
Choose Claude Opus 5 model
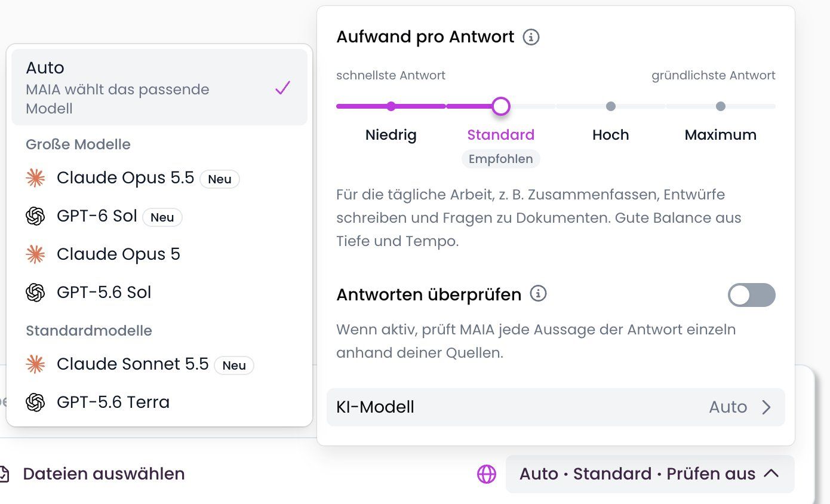tap(159, 254)
